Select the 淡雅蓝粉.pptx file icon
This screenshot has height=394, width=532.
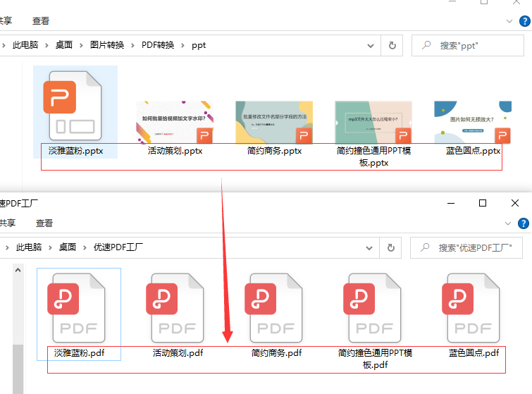click(x=73, y=106)
